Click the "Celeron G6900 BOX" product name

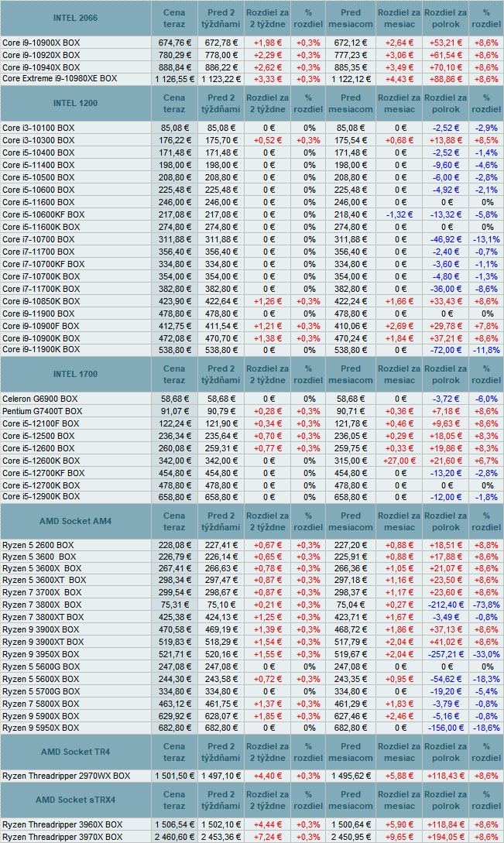(39, 399)
